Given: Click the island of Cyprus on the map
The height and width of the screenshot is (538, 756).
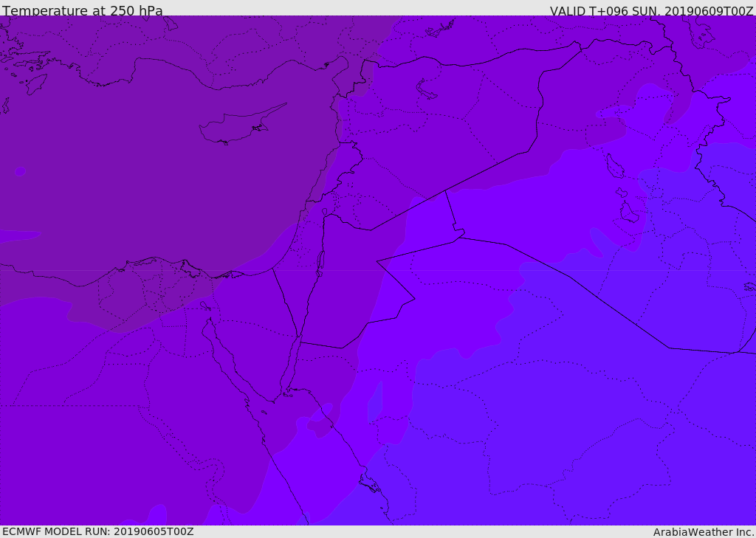Looking at the screenshot, I should [x=241, y=125].
